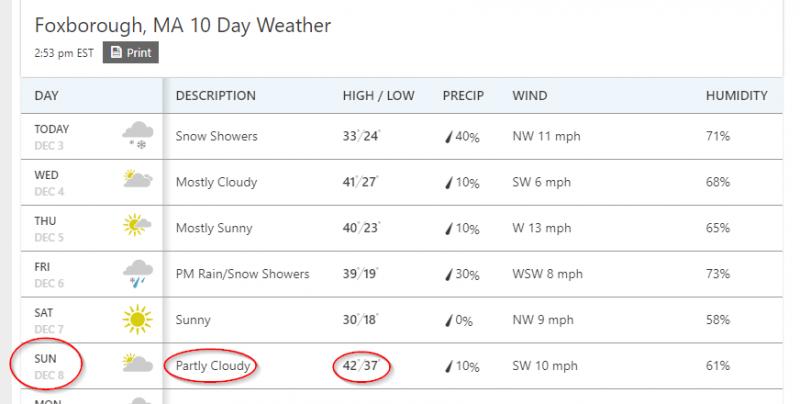The height and width of the screenshot is (404, 800).
Task: Click the rain/snow cloud icon for Friday
Action: click(138, 273)
